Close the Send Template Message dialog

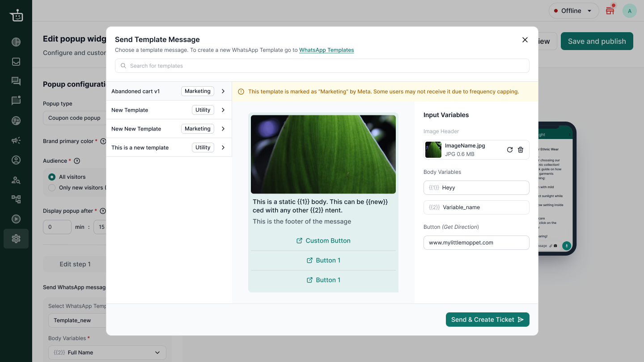point(525,40)
